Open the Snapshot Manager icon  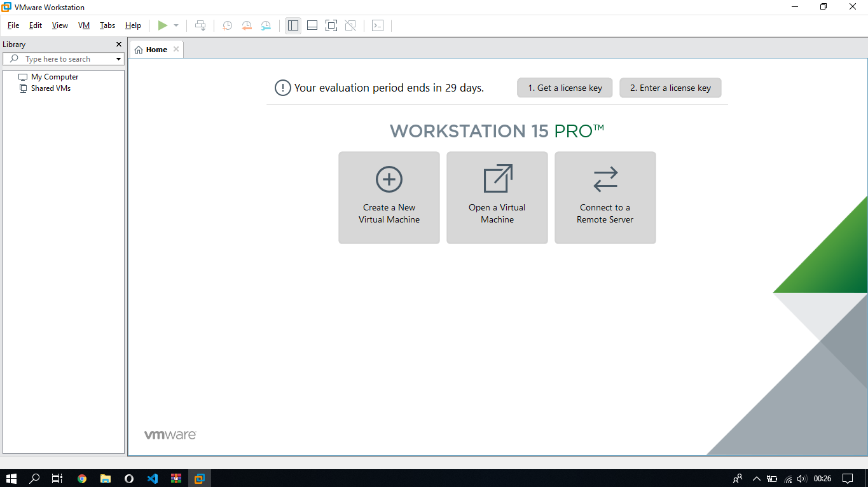pos(266,25)
